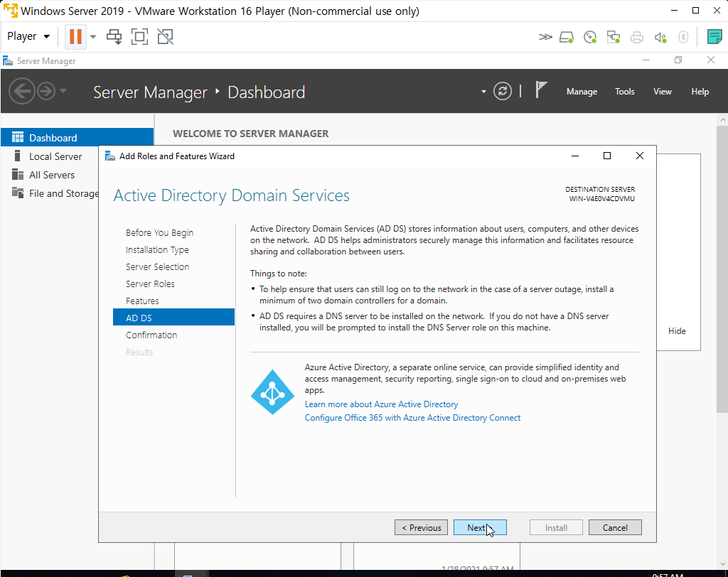Click the Bluetooth device icon
The height and width of the screenshot is (577, 728).
pyautogui.click(x=683, y=37)
